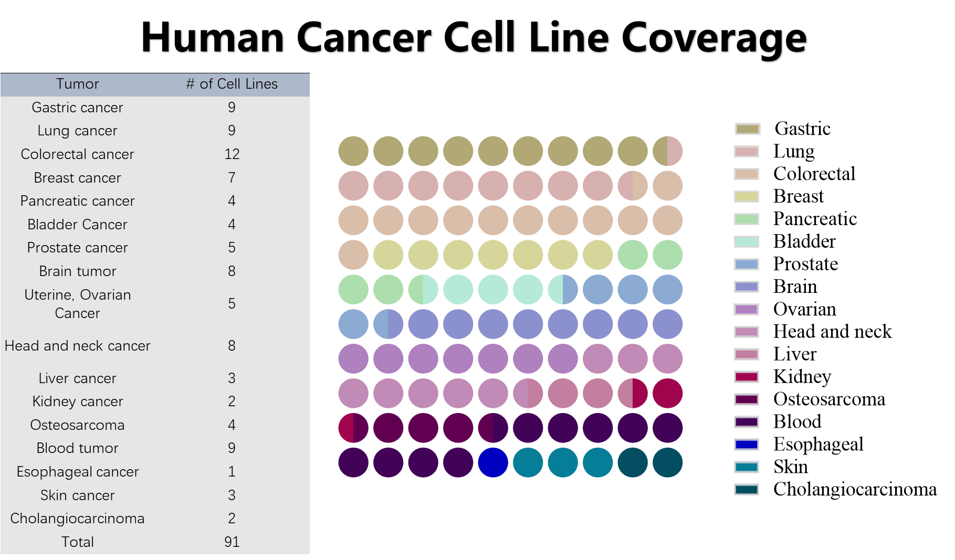Select the "Total" row label
The image size is (955, 560).
pos(78,542)
